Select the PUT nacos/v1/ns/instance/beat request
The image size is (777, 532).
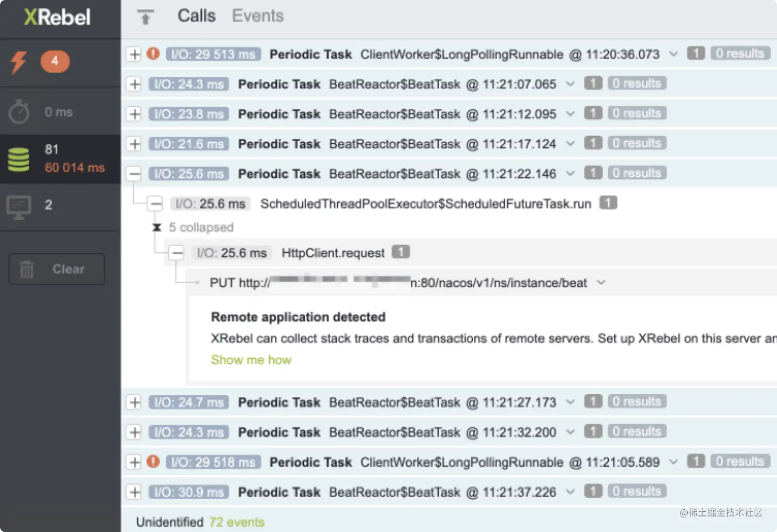pos(398,283)
